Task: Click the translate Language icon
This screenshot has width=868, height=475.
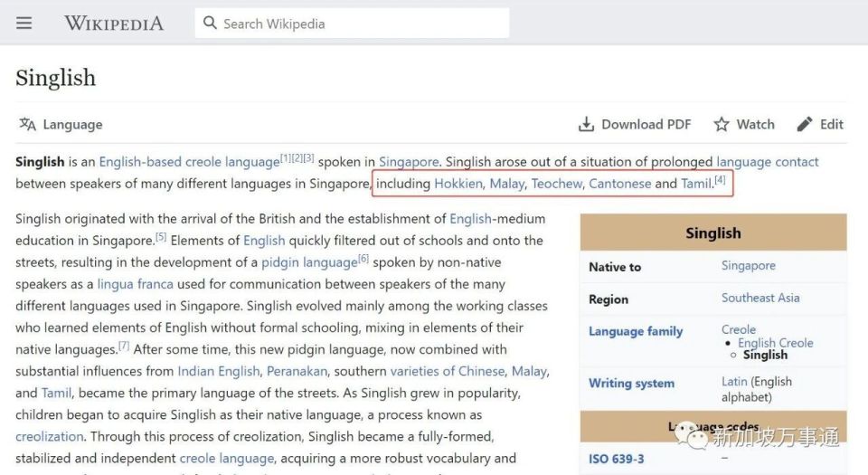Action: [x=27, y=124]
